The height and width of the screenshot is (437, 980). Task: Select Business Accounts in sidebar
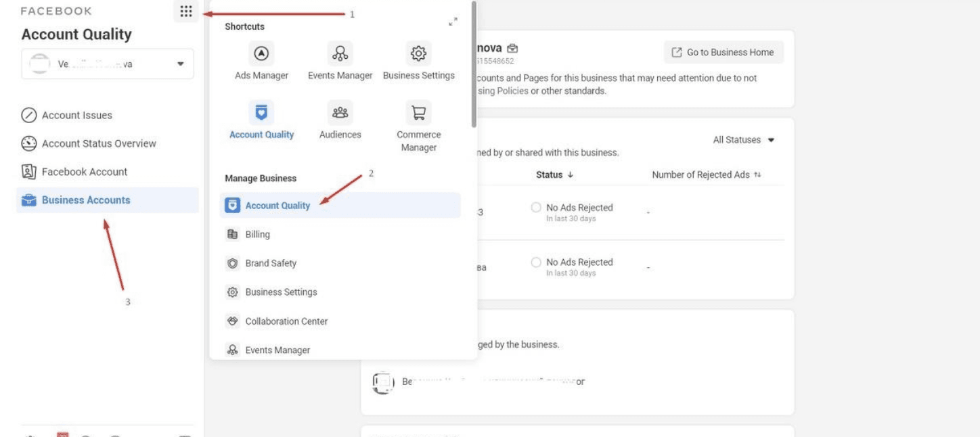pos(108,200)
